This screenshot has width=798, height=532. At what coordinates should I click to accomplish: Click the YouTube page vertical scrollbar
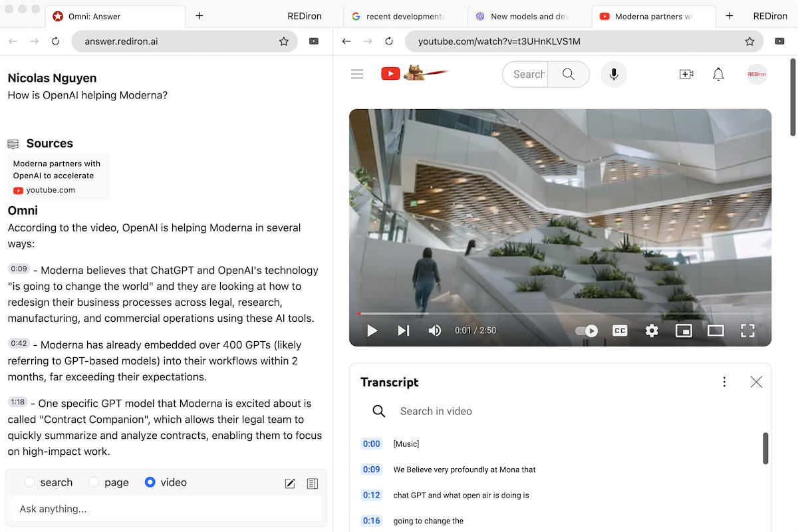[792, 96]
